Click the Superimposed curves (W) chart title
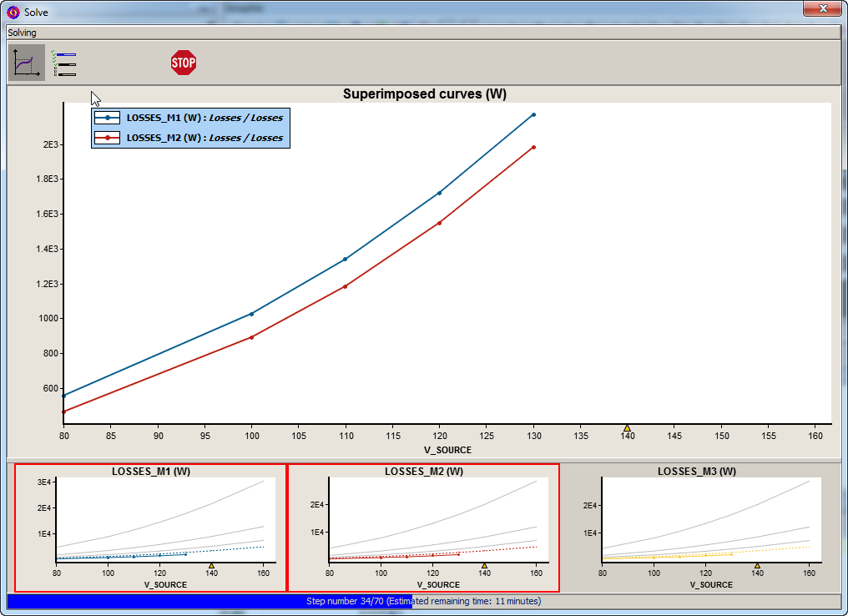 tap(424, 94)
